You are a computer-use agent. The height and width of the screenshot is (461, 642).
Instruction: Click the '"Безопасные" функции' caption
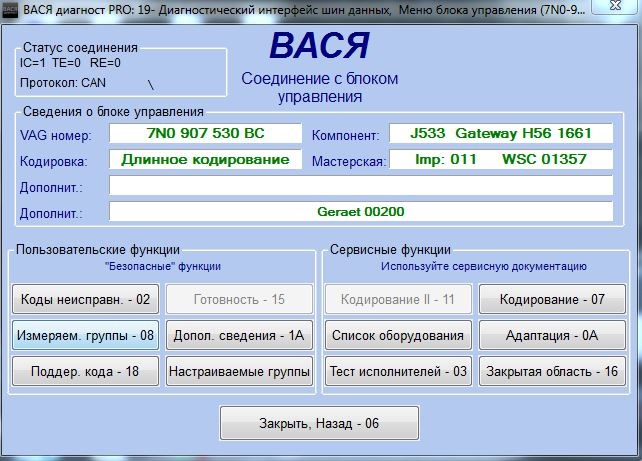coord(163,267)
